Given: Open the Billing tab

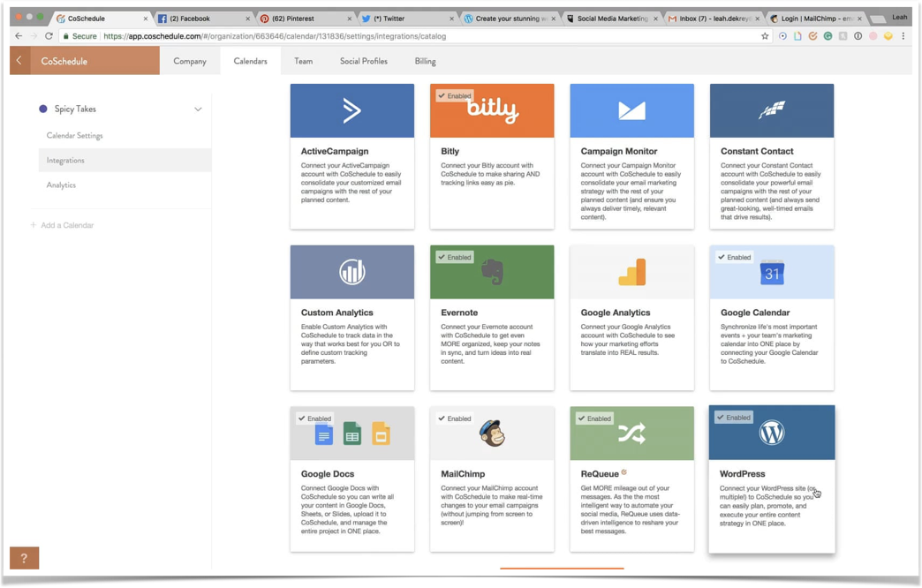Looking at the screenshot, I should coord(425,61).
